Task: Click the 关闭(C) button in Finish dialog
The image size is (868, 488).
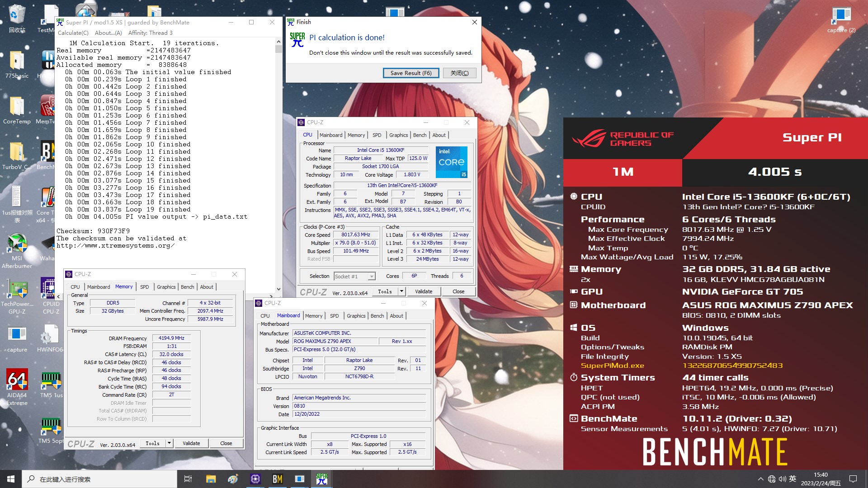Action: click(x=459, y=73)
